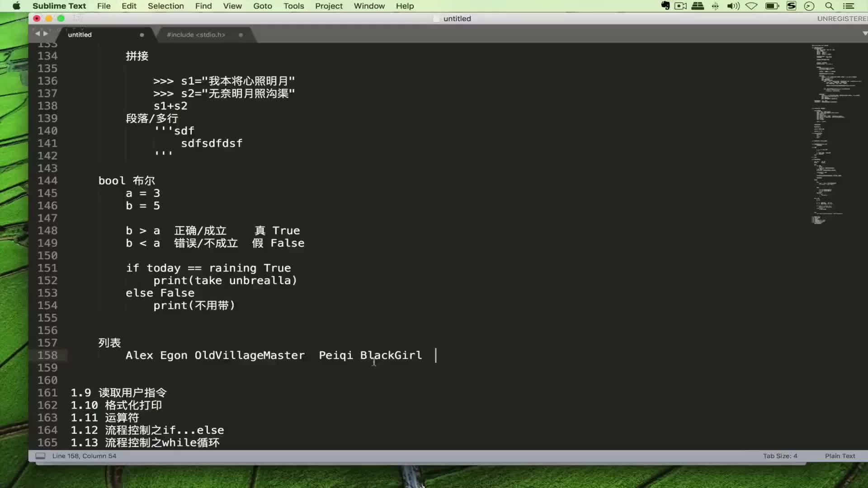This screenshot has height=488, width=868.
Task: Go to next tab with right arrow
Action: (45, 33)
